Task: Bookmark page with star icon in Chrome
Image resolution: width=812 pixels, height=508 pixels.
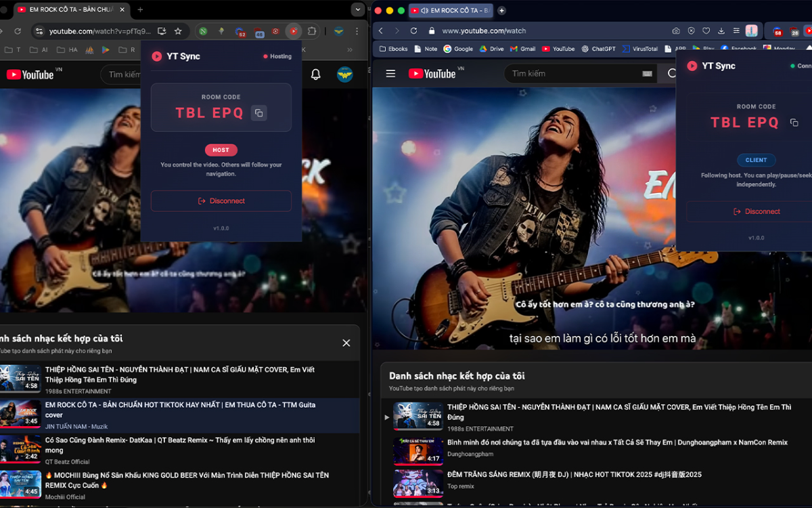Action: (178, 31)
